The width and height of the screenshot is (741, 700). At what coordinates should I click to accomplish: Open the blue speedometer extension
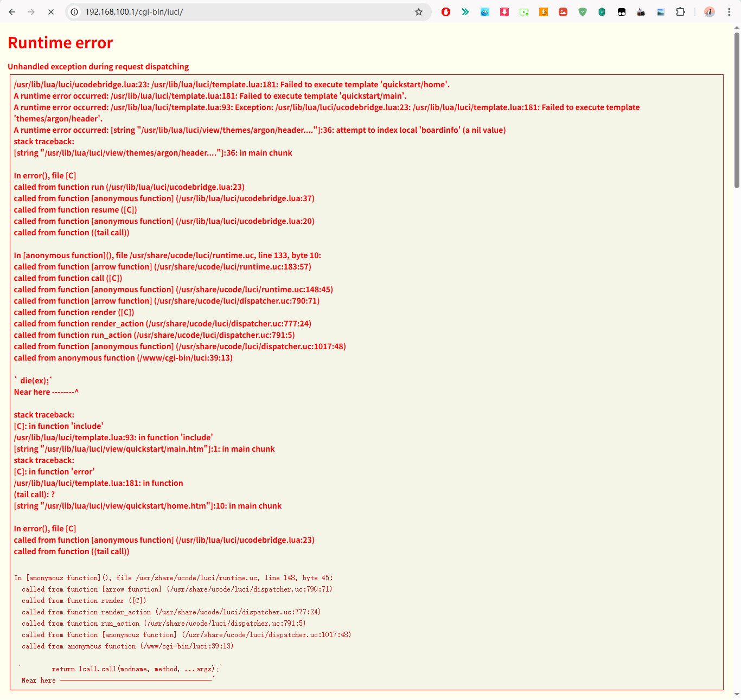(x=485, y=12)
